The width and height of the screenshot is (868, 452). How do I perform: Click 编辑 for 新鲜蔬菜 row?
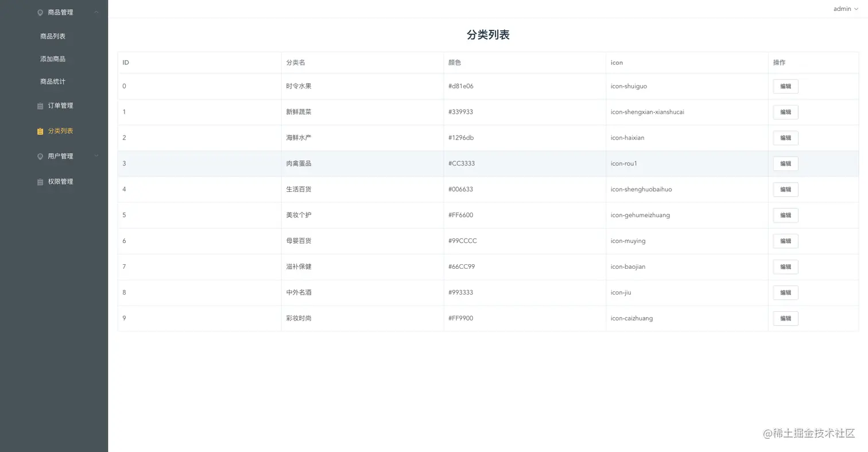(x=785, y=112)
